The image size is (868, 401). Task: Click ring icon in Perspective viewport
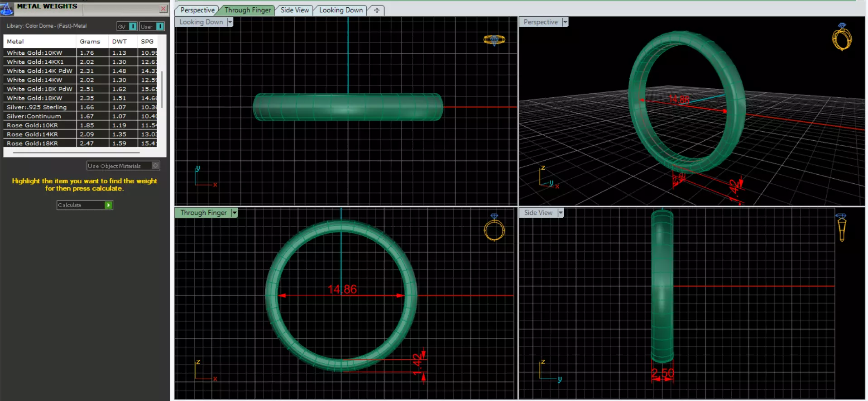(x=842, y=37)
